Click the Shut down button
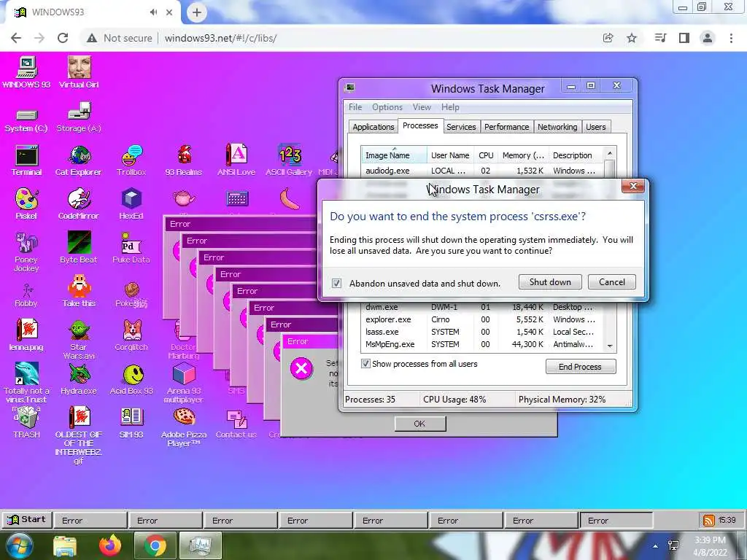Screen dimensions: 747x560 tap(550, 282)
